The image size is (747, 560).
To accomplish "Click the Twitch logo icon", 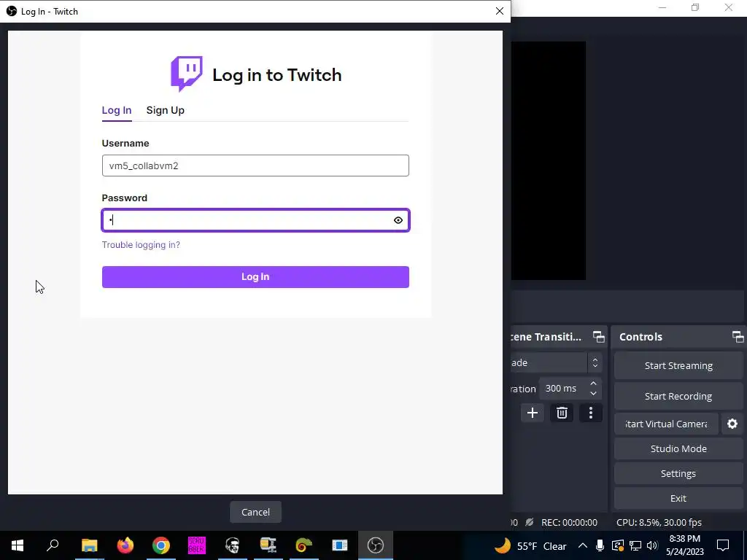I will (x=187, y=74).
